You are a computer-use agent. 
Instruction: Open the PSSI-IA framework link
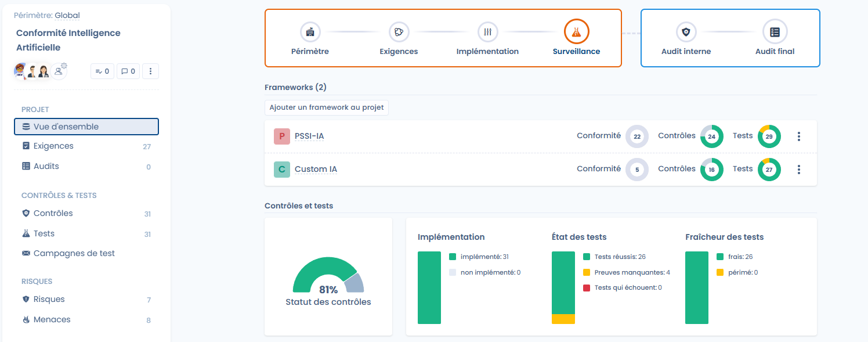tap(309, 136)
